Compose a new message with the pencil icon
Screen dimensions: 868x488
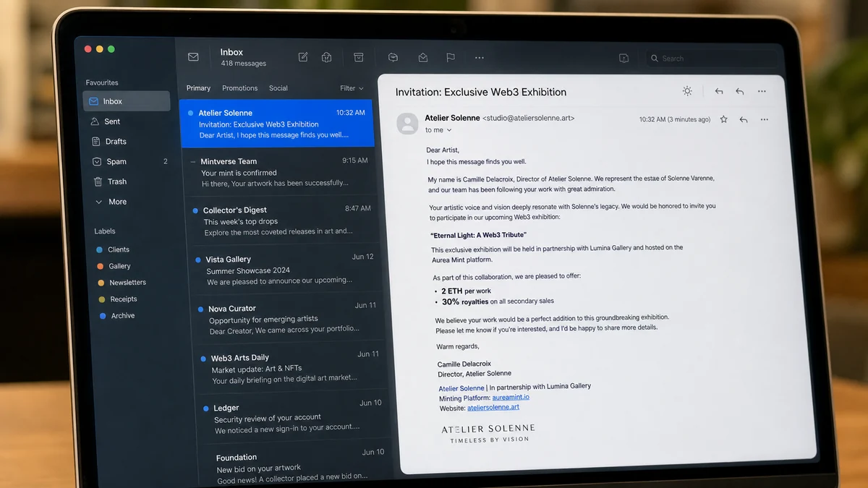click(x=303, y=57)
